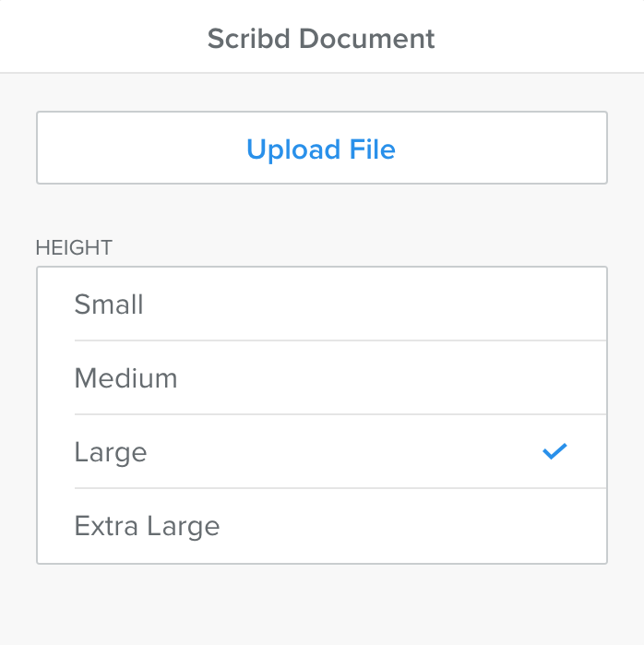Select the Large height option

point(321,452)
